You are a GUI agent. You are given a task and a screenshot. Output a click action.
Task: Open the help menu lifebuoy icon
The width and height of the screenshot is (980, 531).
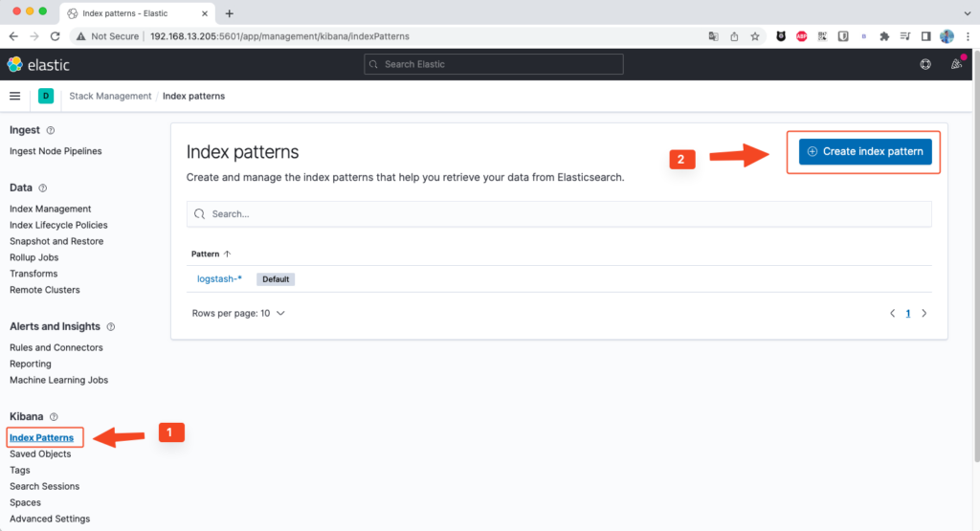click(925, 64)
